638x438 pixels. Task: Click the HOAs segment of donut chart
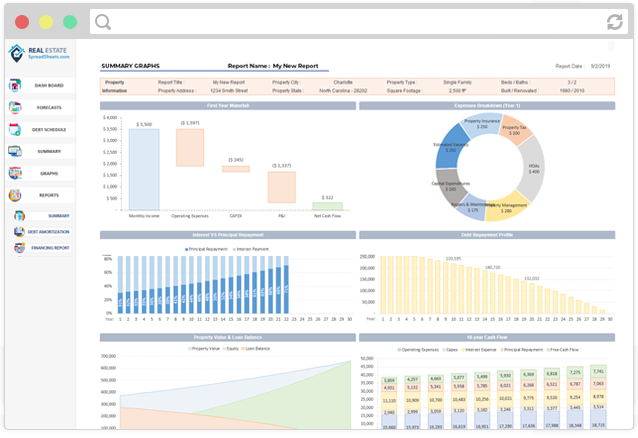coord(532,169)
